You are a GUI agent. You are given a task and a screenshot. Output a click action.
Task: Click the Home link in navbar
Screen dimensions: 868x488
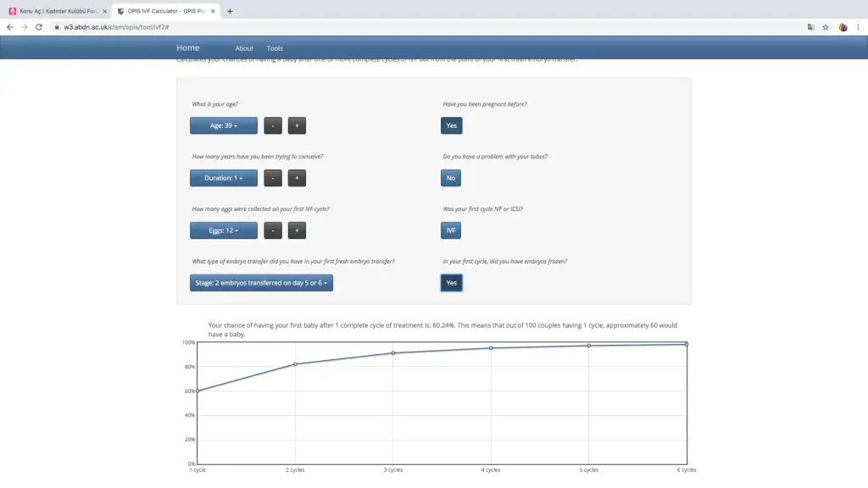[x=188, y=48]
